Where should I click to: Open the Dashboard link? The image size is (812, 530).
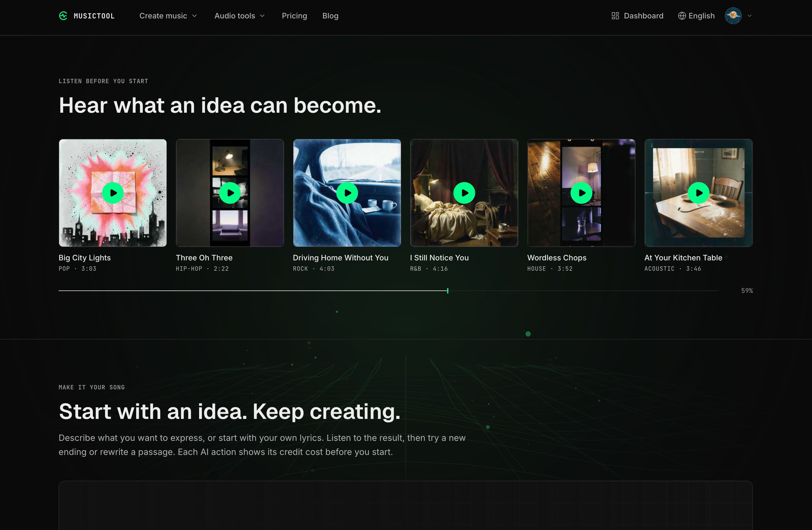coord(637,16)
